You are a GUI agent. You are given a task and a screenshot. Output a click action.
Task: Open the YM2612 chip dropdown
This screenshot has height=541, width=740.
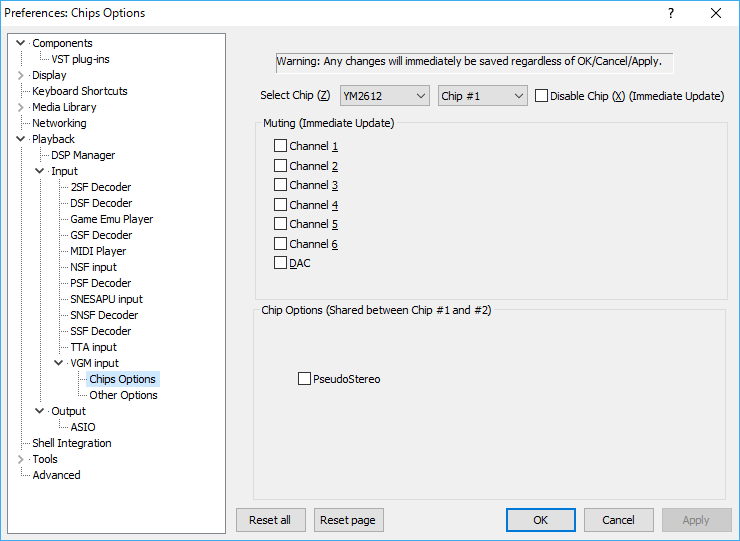(385, 96)
